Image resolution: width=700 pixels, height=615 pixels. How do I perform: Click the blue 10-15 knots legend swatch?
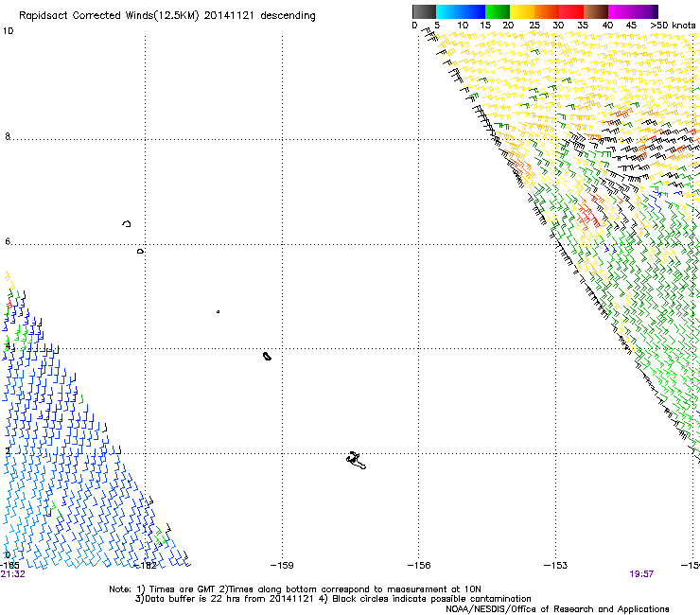[473, 11]
